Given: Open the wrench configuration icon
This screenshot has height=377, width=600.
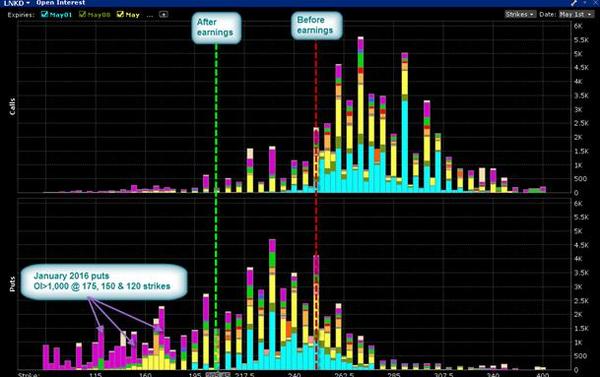Looking at the screenshot, I should (x=574, y=3).
